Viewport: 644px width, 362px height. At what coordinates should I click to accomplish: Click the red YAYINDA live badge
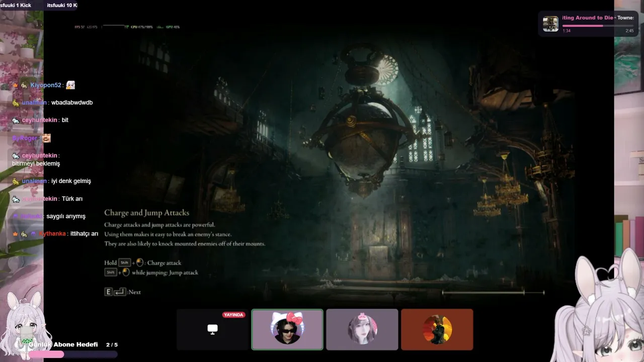(233, 315)
